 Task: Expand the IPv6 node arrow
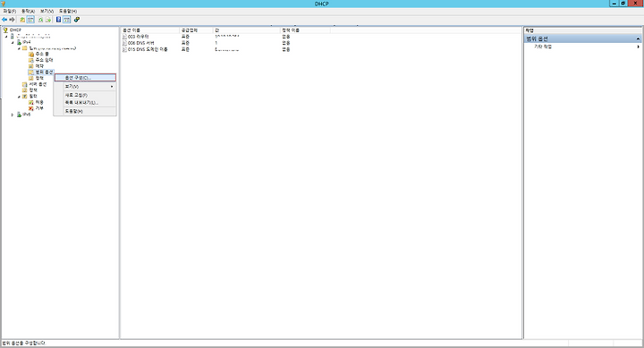click(x=13, y=115)
